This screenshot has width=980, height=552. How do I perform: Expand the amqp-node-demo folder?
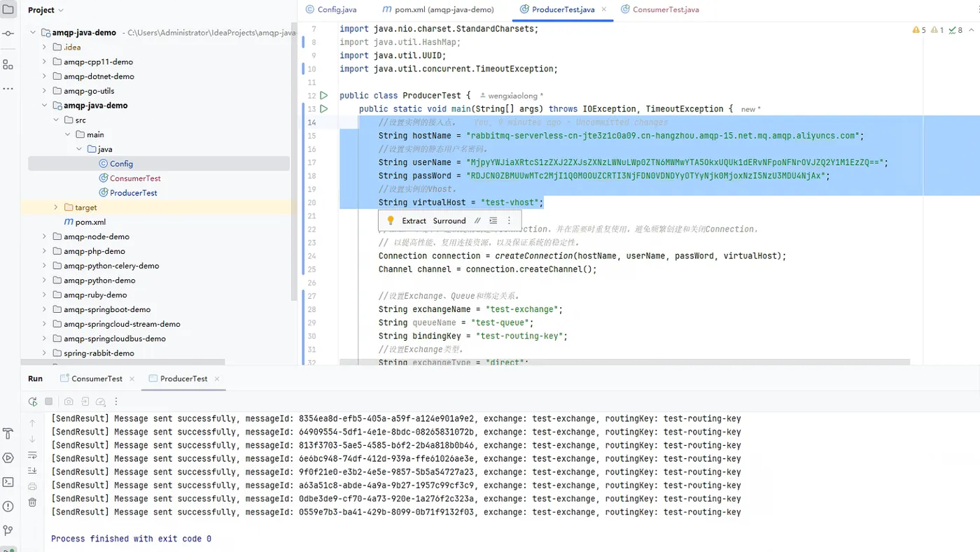pyautogui.click(x=44, y=236)
